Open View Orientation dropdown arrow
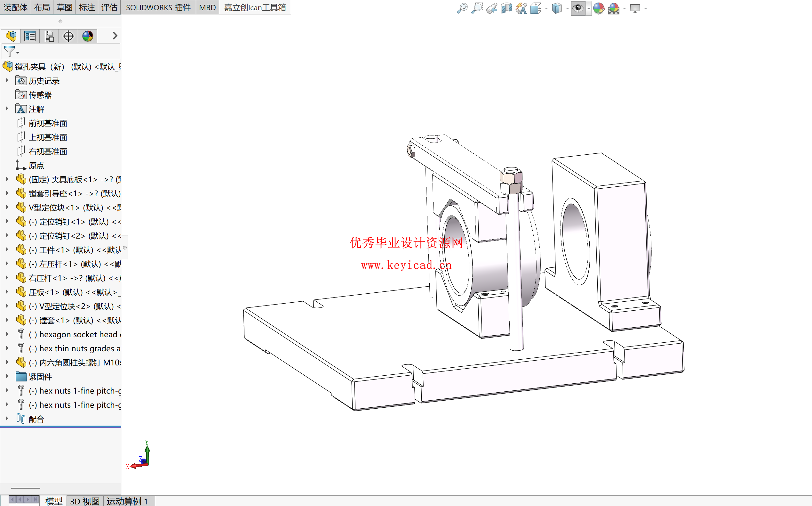The width and height of the screenshot is (812, 506). (546, 8)
